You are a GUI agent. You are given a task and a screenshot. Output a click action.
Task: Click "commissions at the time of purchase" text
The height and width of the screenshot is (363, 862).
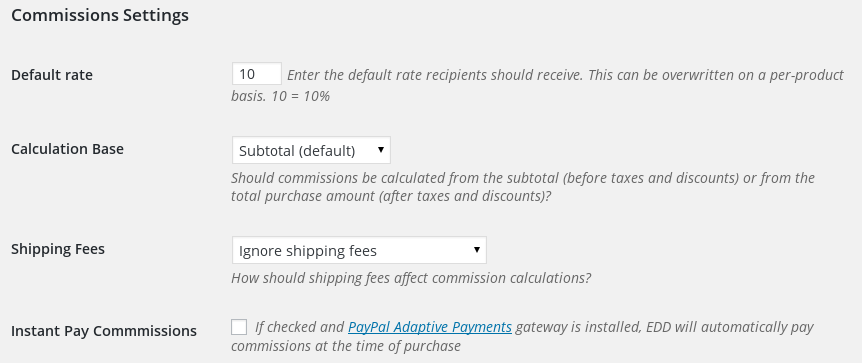click(346, 346)
